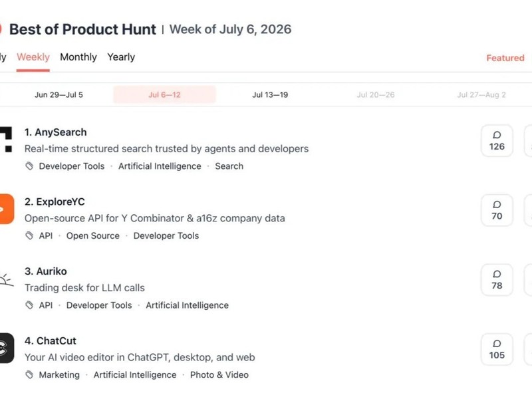Switch to the Yearly tab
Viewport: 532px width, 399px height.
121,57
